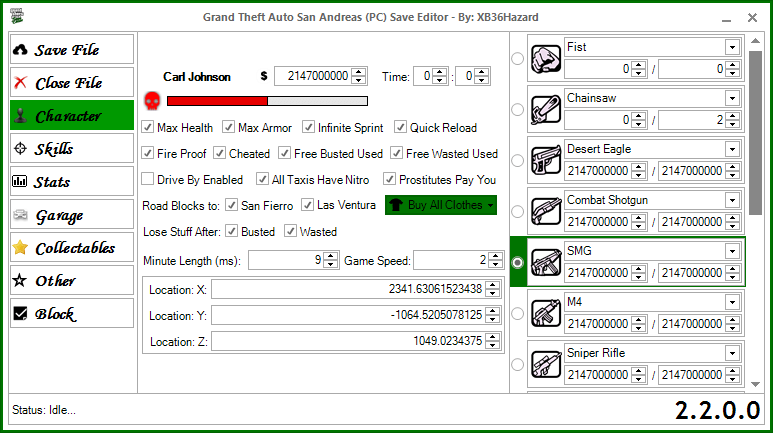
Task: Open the M4 weapon dropdown
Action: 732,302
